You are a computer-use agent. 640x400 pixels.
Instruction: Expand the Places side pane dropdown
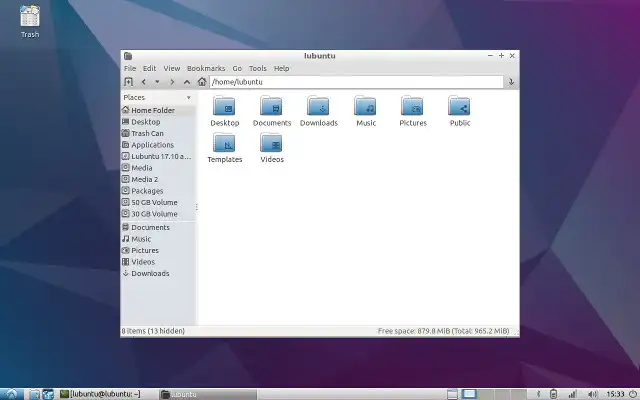(x=190, y=97)
